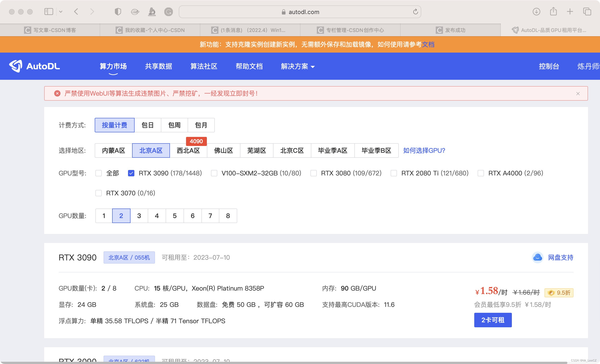Click the autodl.com address bar
This screenshot has width=600, height=364.
pos(300,12)
